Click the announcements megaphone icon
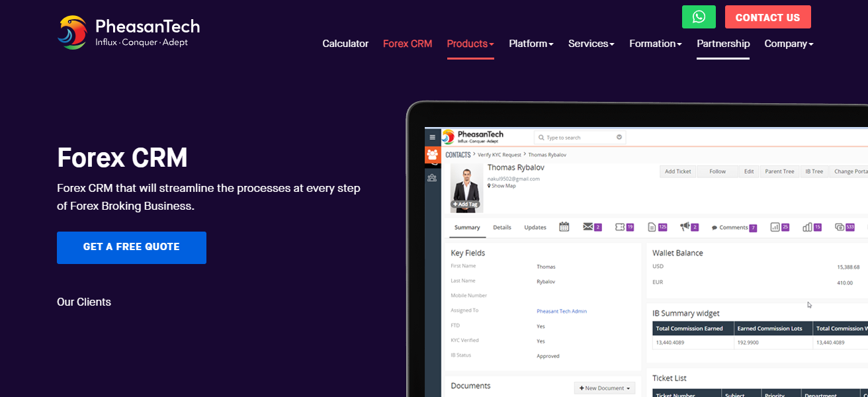The width and height of the screenshot is (868, 397). click(684, 227)
